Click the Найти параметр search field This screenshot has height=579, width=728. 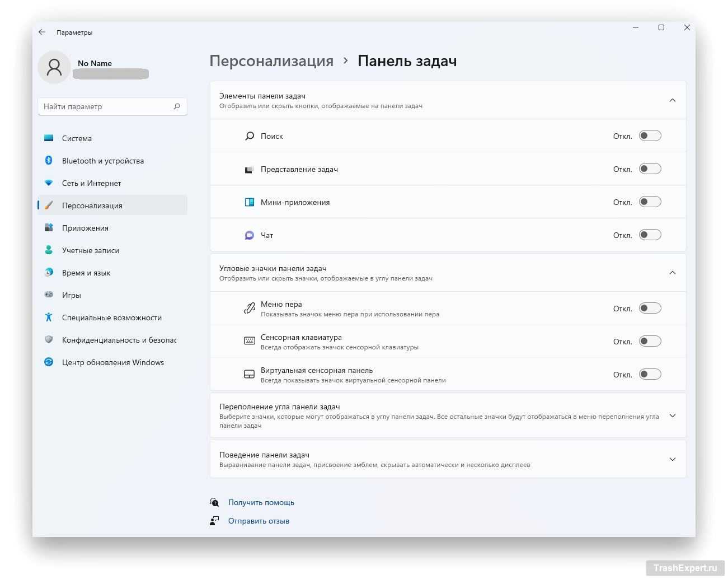point(106,106)
